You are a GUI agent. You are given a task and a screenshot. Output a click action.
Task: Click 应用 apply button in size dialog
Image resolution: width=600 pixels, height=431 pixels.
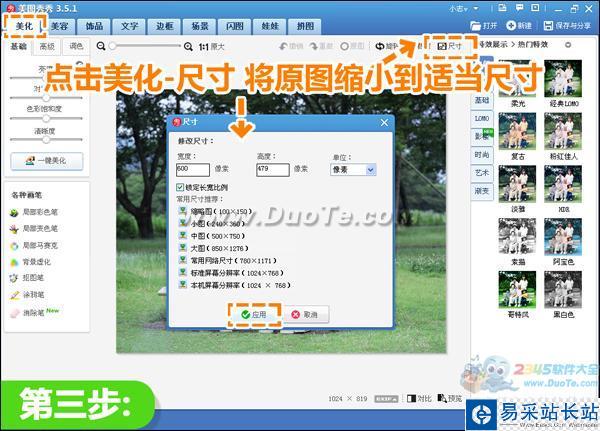click(254, 315)
